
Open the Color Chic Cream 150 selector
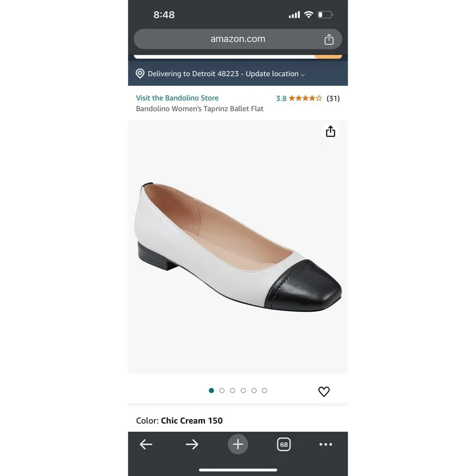pos(179,420)
